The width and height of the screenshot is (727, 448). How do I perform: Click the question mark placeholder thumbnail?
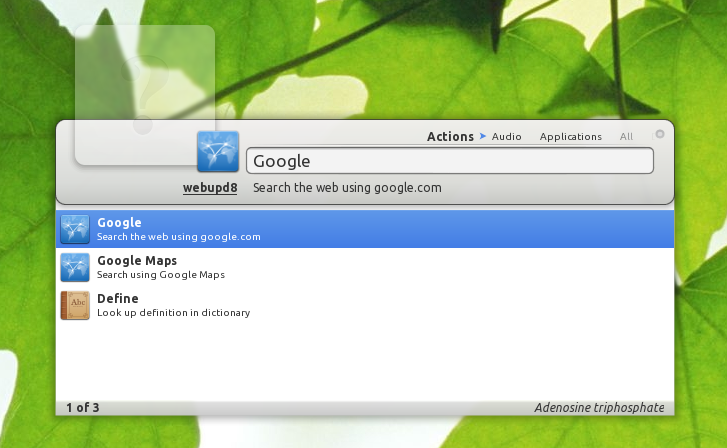coord(145,95)
